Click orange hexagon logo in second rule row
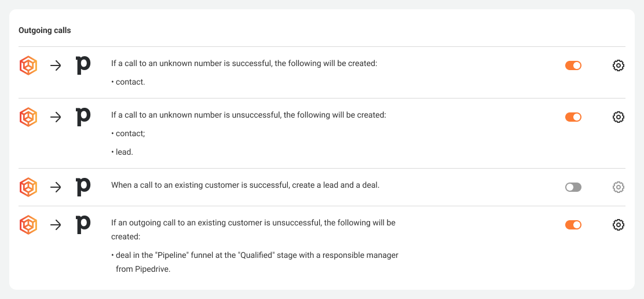Viewport: 644px width, 299px height. 28,117
